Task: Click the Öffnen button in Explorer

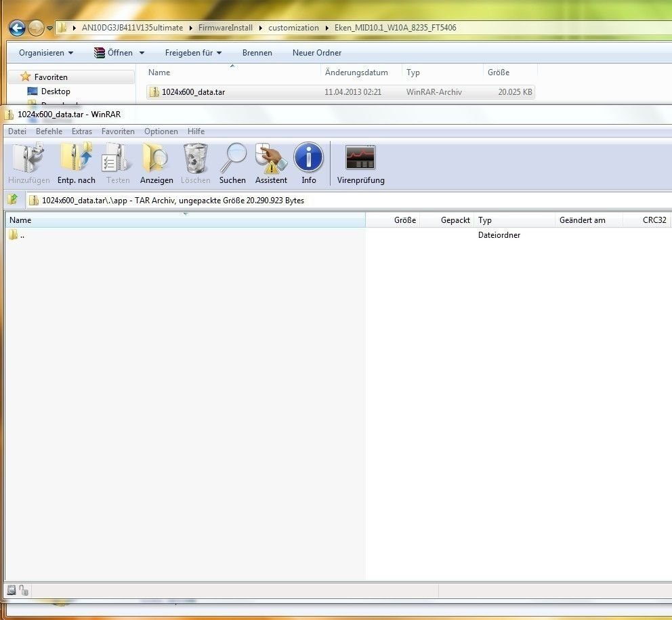Action: (114, 53)
